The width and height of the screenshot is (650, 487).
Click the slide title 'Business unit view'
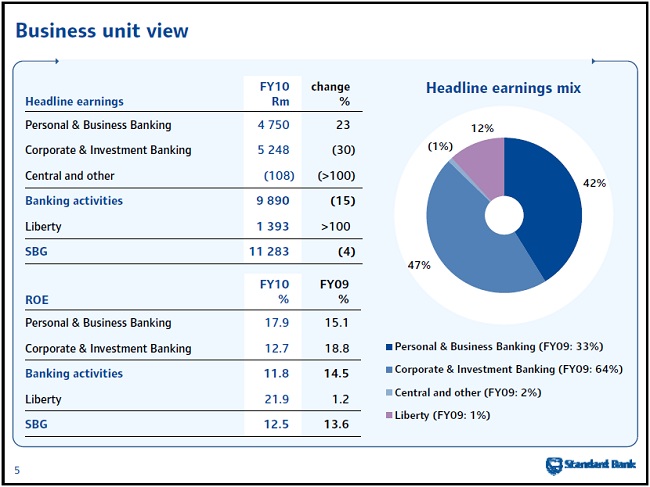click(x=102, y=31)
